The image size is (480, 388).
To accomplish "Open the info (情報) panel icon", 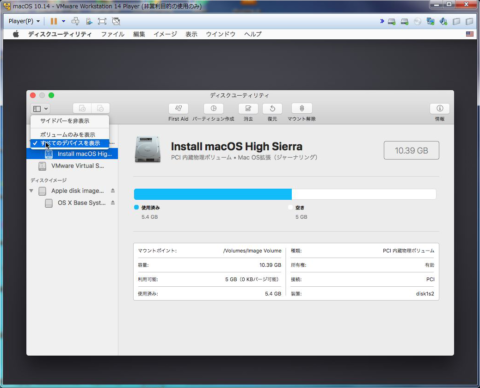I will click(440, 108).
